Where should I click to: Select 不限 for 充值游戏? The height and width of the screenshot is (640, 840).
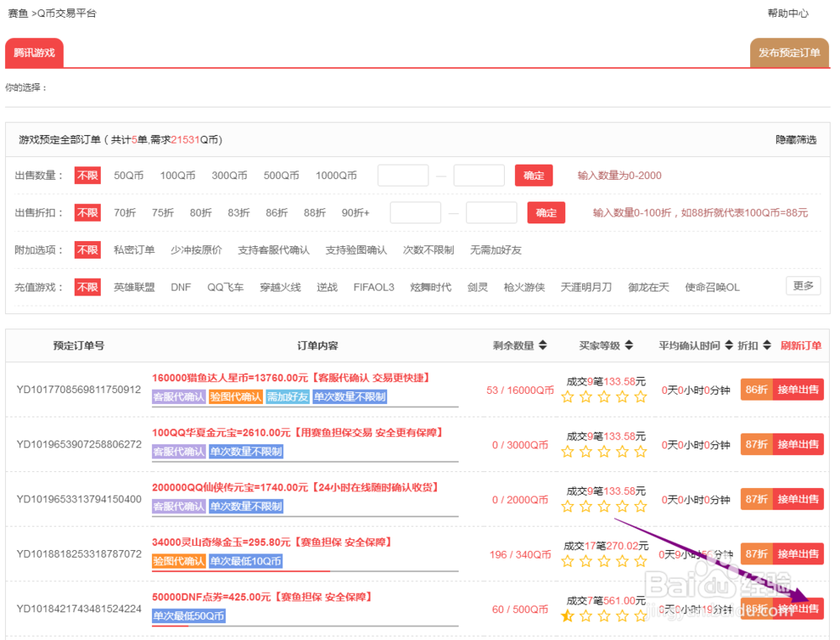click(87, 287)
